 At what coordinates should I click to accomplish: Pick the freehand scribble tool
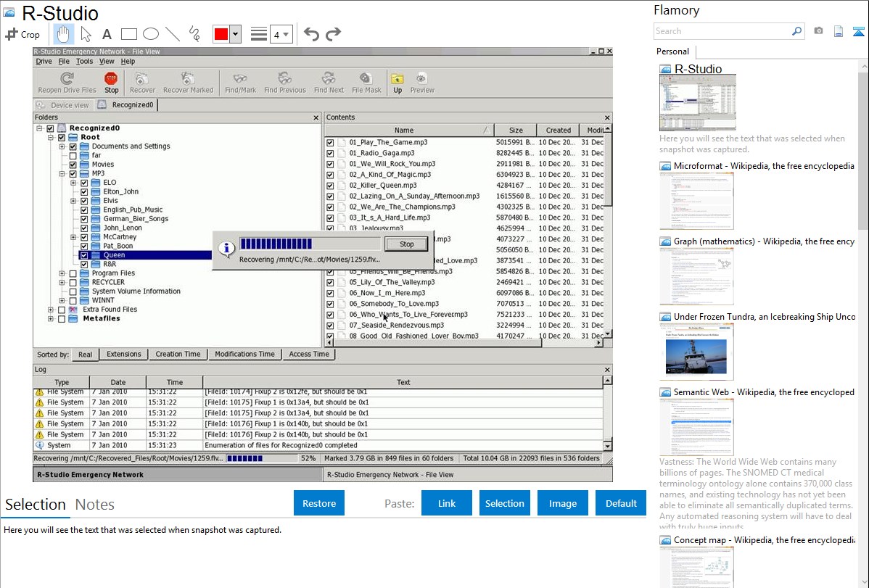click(x=194, y=34)
